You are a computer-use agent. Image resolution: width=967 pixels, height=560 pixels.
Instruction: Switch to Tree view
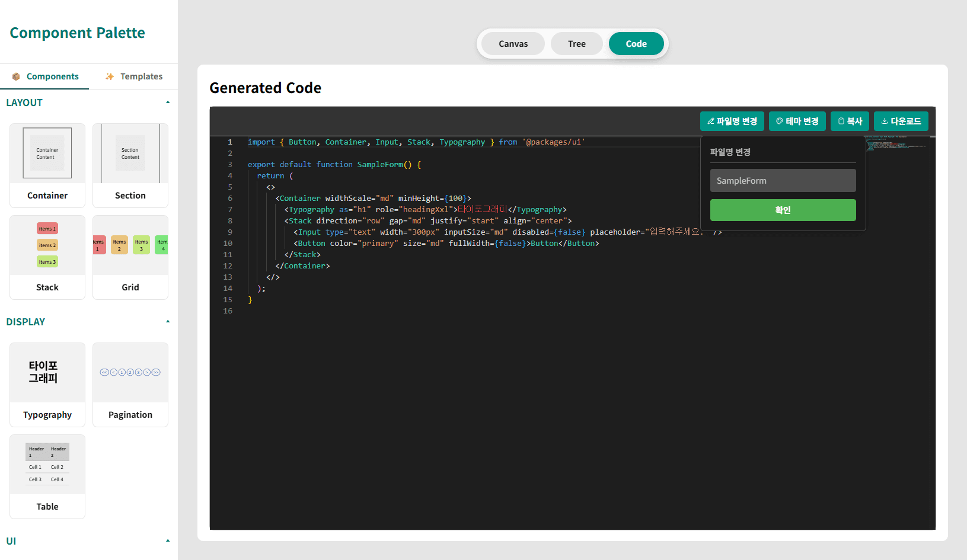click(576, 43)
